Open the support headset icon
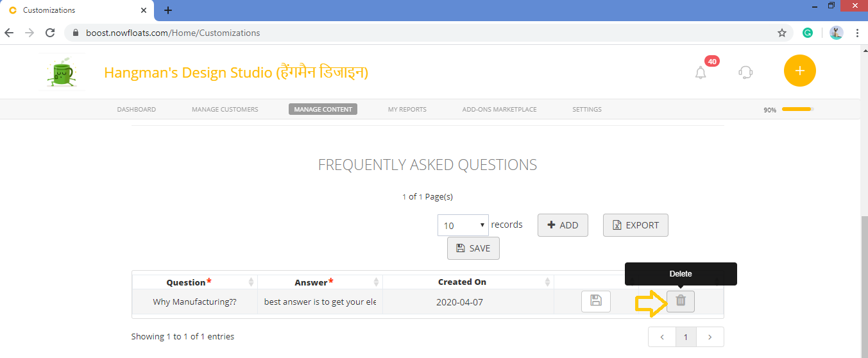This screenshot has width=868, height=358. pyautogui.click(x=745, y=72)
